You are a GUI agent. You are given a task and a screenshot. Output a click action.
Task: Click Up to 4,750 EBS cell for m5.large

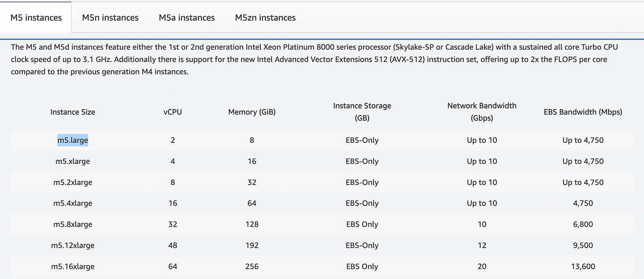pyautogui.click(x=583, y=140)
